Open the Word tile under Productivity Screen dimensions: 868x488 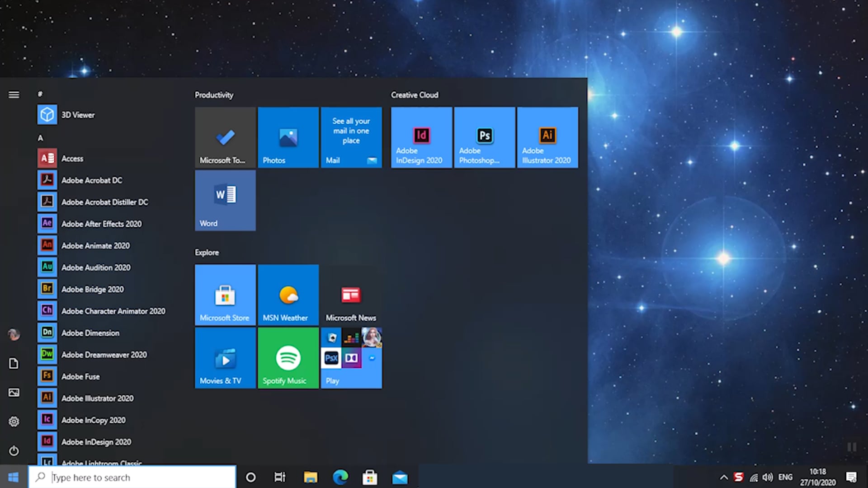point(225,200)
